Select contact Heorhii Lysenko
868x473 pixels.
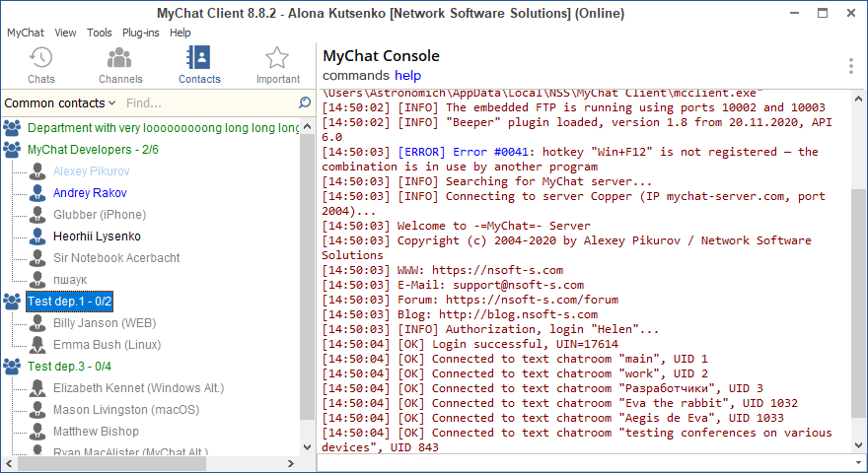(97, 236)
